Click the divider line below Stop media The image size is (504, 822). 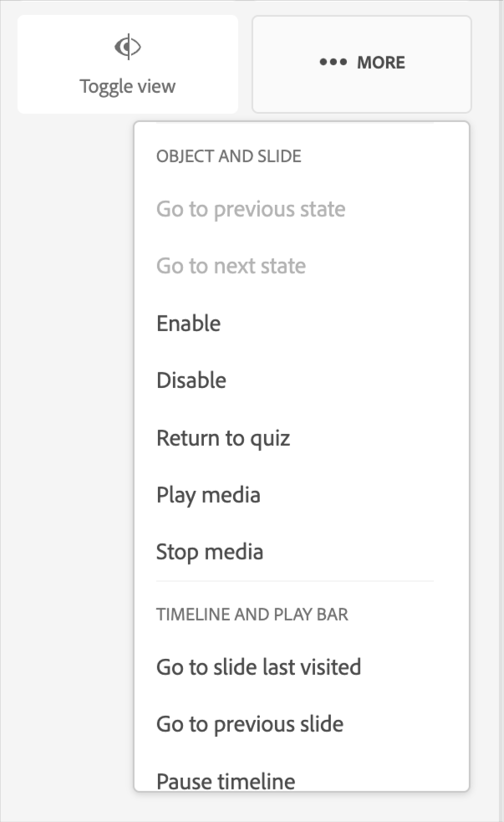(x=294, y=581)
